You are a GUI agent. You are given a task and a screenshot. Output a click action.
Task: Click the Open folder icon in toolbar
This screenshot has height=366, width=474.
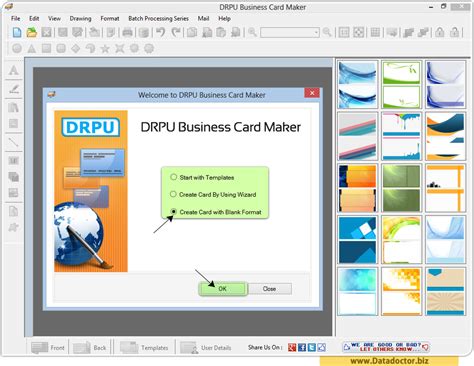32,32
